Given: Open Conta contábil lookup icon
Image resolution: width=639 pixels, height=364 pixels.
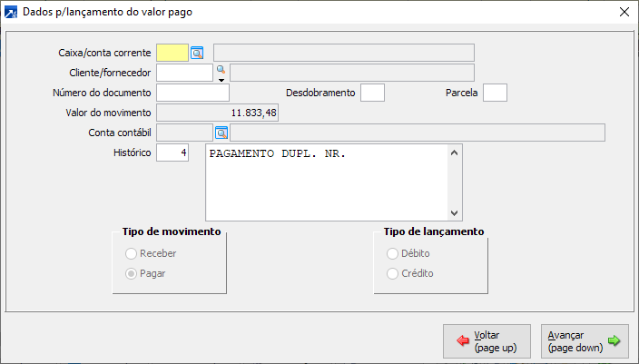Looking at the screenshot, I should pyautogui.click(x=221, y=133).
